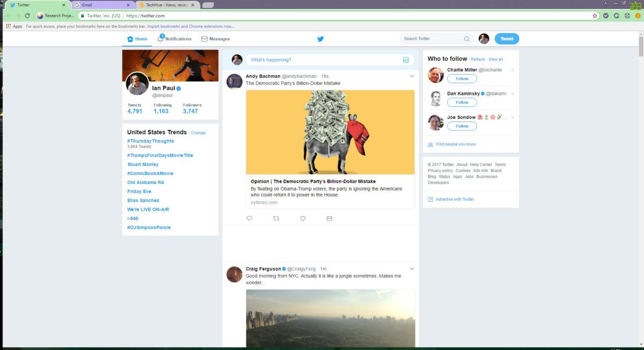Open #ThursdayThoughts trend
This screenshot has width=644, height=350.
tap(151, 141)
